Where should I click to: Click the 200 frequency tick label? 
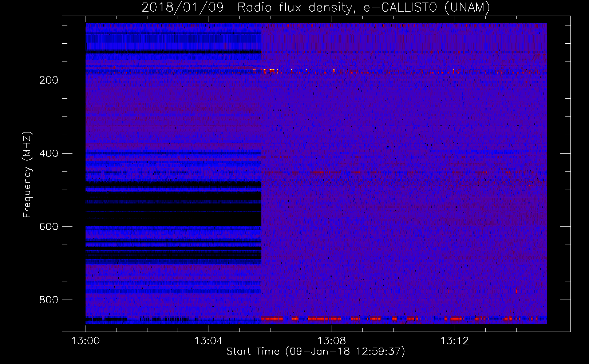point(49,80)
